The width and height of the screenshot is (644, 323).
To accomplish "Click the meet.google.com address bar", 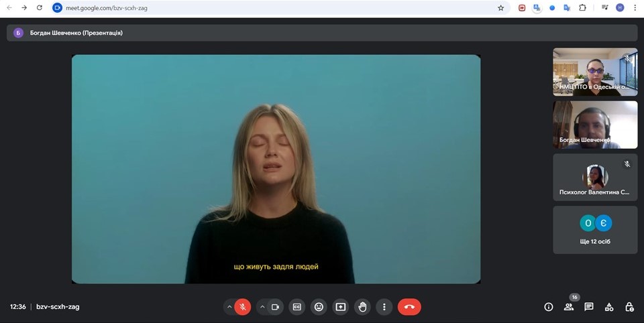I will coord(268,7).
